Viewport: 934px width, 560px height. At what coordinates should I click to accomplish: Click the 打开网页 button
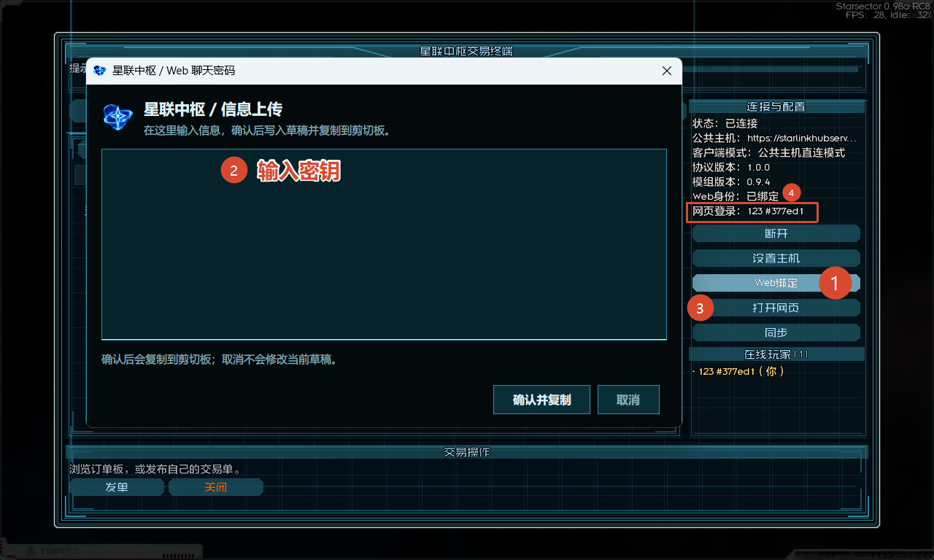776,308
